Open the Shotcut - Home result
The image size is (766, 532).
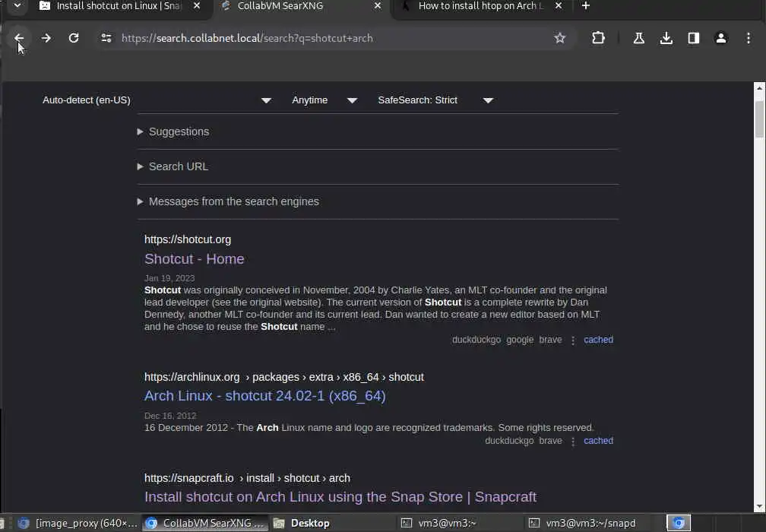pyautogui.click(x=194, y=259)
